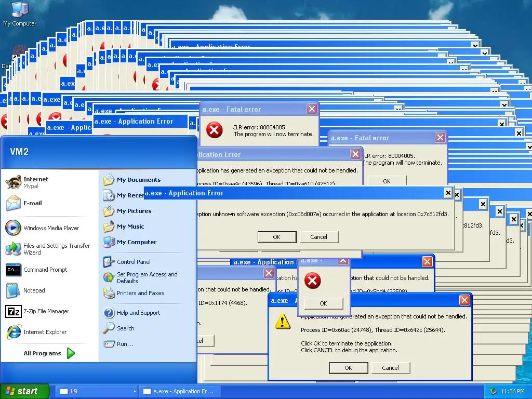Open Windows Media Player

pos(49,228)
